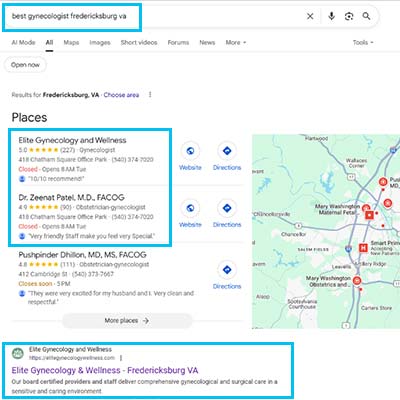The image size is (400, 400).
Task: Get Directions icon for Pushpinder Dhillon
Action: [x=227, y=270]
